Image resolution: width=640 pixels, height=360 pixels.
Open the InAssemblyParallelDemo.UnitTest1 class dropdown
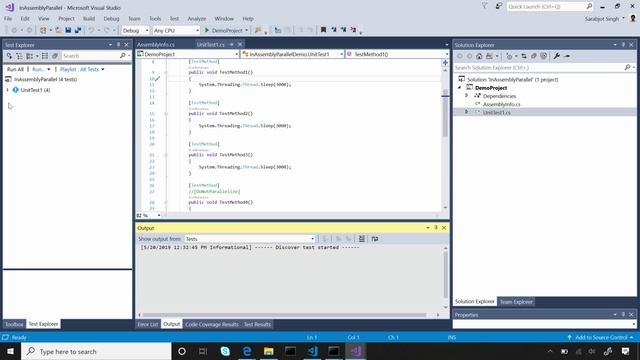click(x=293, y=54)
